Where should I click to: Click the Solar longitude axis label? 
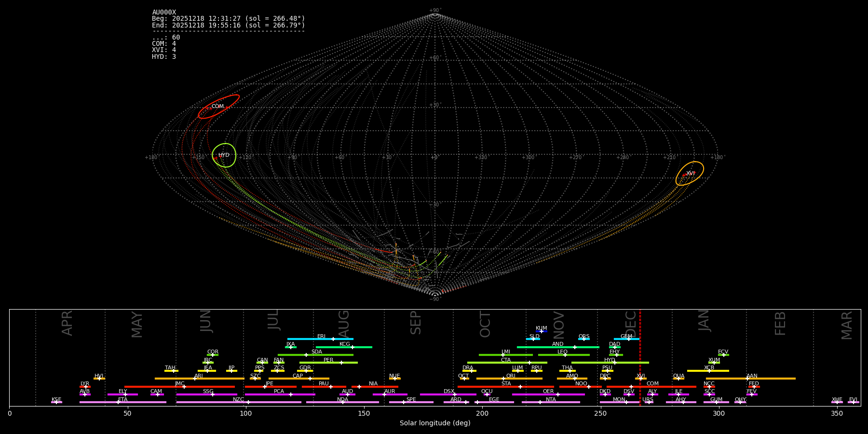[435, 423]
